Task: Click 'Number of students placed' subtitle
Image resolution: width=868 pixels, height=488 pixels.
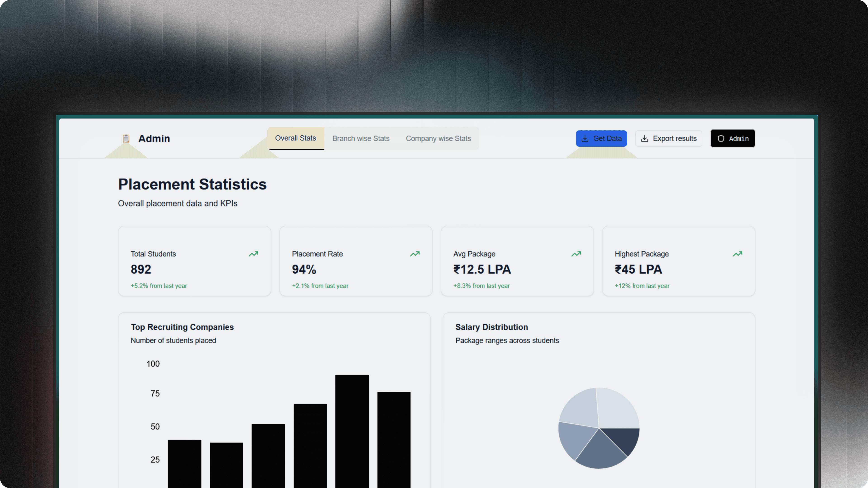Action: tap(173, 340)
